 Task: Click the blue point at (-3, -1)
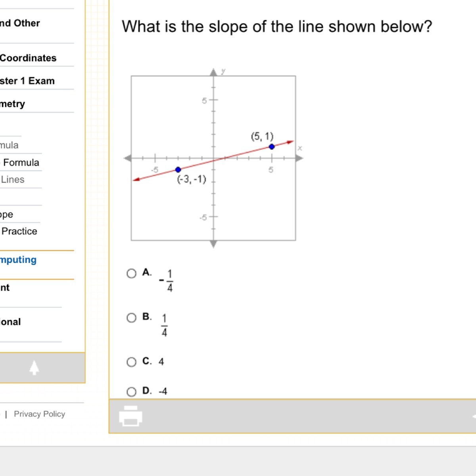pyautogui.click(x=178, y=170)
